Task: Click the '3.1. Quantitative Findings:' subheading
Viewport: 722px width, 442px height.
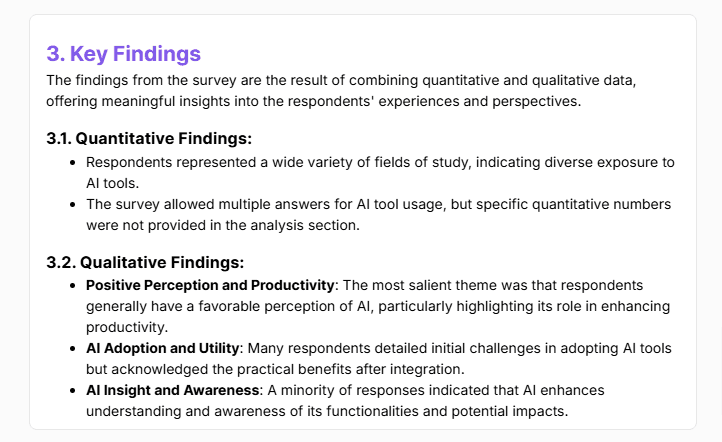Action: click(149, 138)
